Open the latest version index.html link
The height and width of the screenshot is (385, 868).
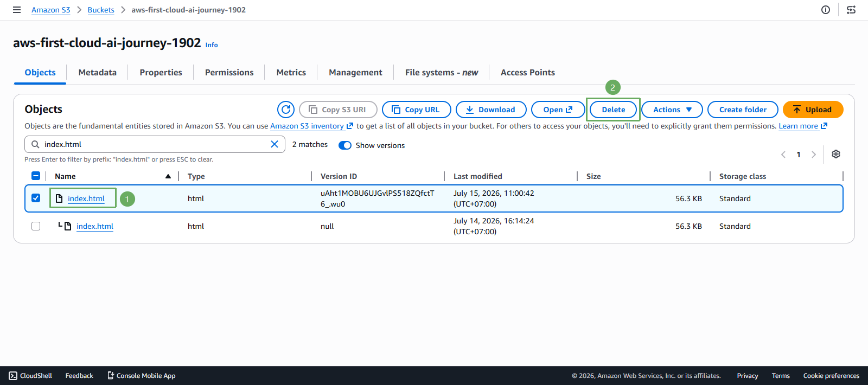click(86, 198)
